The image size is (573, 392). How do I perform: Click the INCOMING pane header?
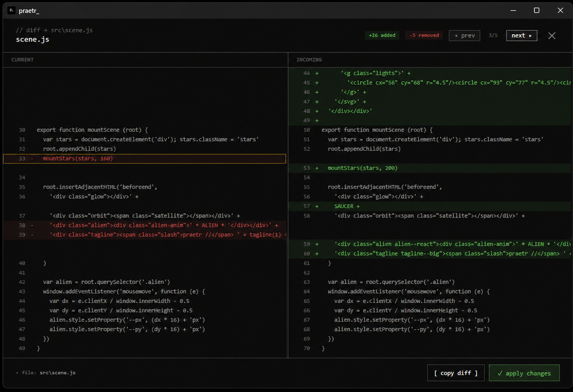309,60
